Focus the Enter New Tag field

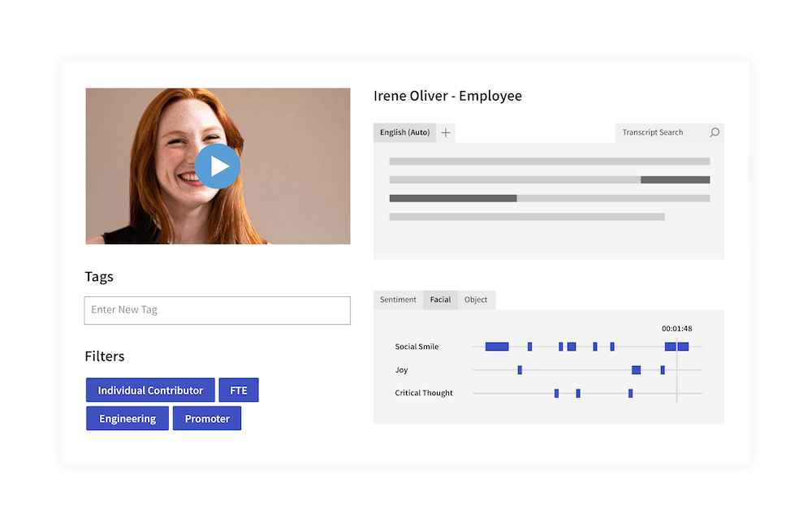(218, 311)
